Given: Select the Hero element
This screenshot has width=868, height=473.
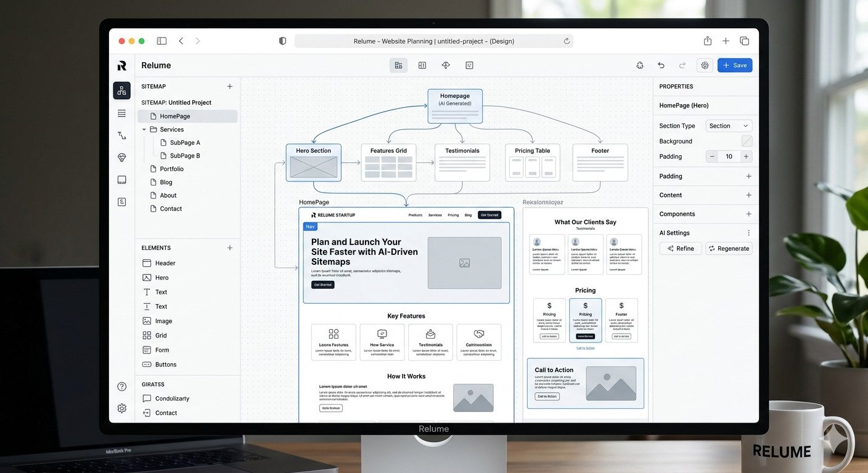Looking at the screenshot, I should click(155, 278).
